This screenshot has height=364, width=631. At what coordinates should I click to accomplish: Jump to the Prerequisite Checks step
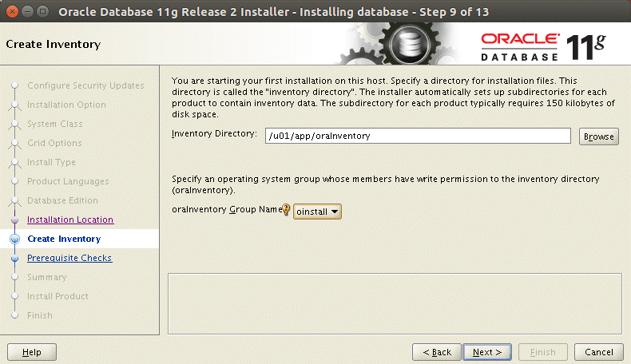coord(69,258)
